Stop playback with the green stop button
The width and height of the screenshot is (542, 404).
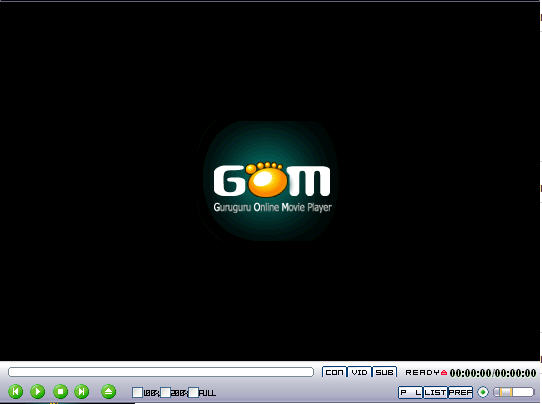coord(60,392)
